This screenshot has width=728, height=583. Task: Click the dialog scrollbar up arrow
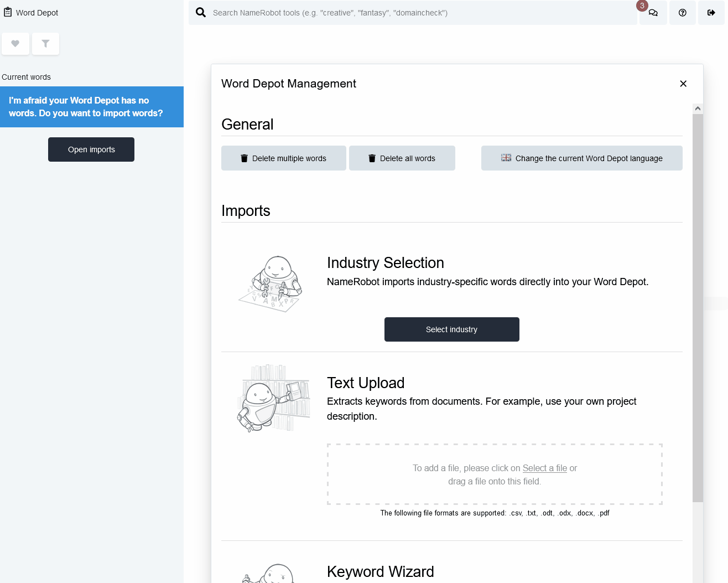(x=698, y=109)
